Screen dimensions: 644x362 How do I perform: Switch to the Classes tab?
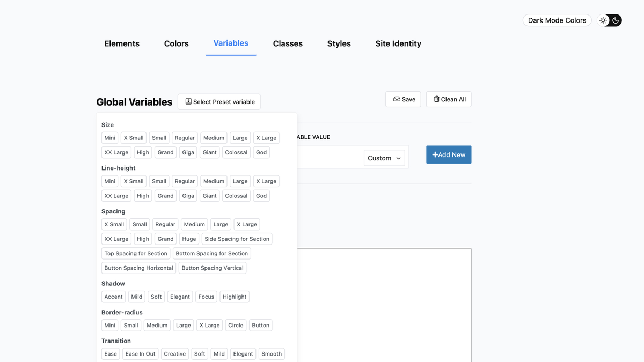(288, 43)
